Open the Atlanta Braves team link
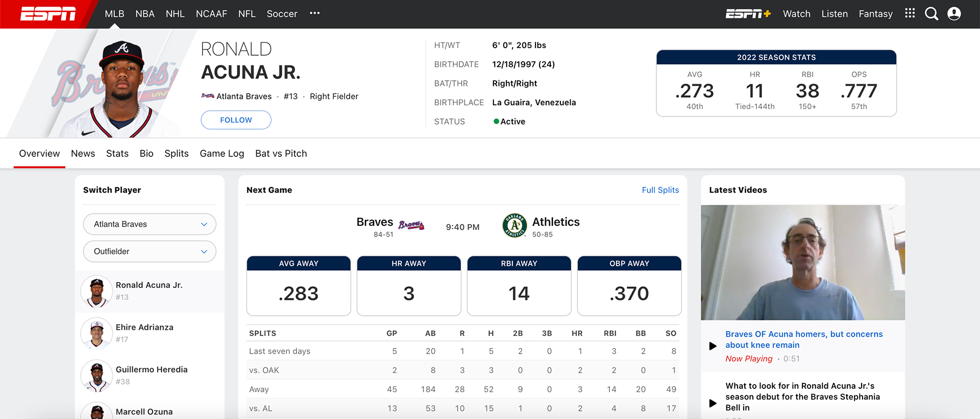Image resolution: width=980 pixels, height=419 pixels. (244, 96)
